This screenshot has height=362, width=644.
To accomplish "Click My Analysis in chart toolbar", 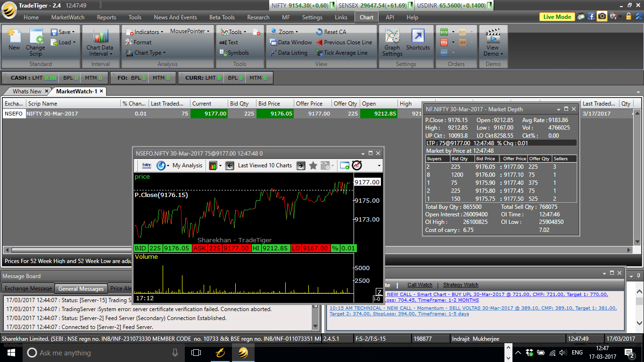I will coord(187,165).
